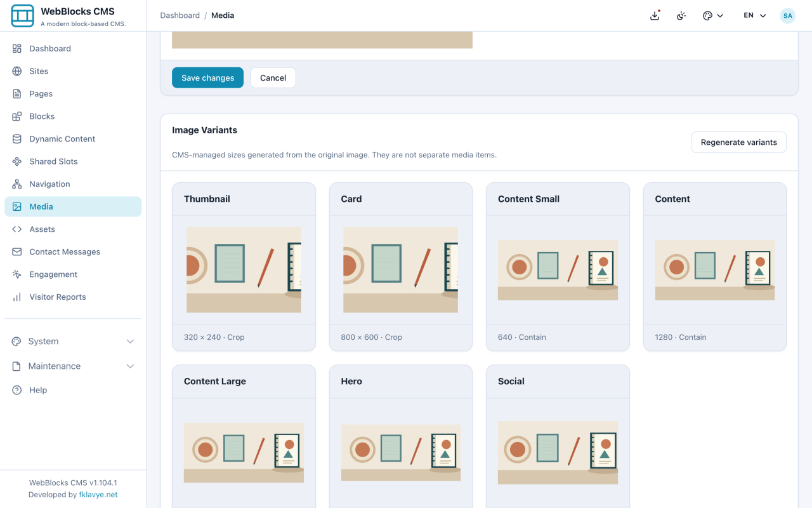Open the EN language dropdown

(755, 16)
